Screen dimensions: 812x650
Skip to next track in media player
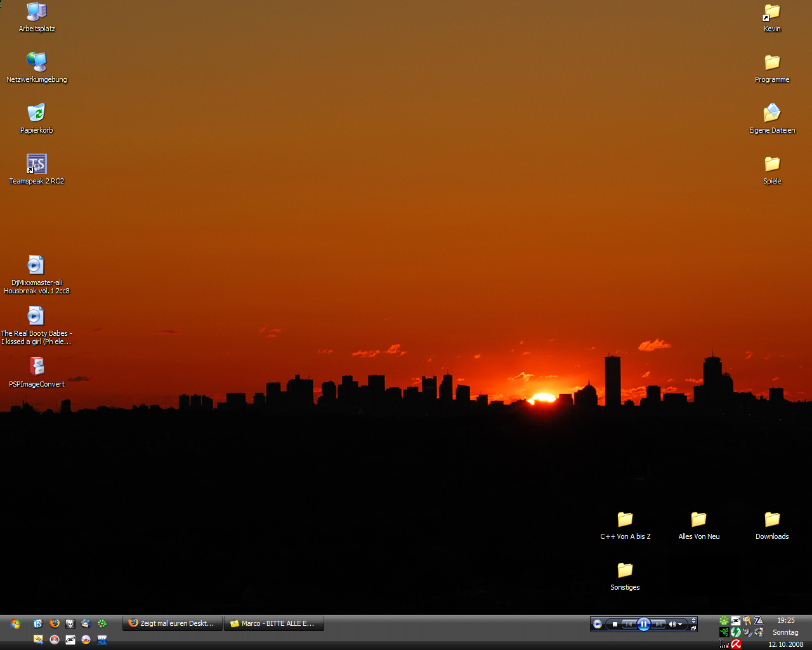pos(659,624)
